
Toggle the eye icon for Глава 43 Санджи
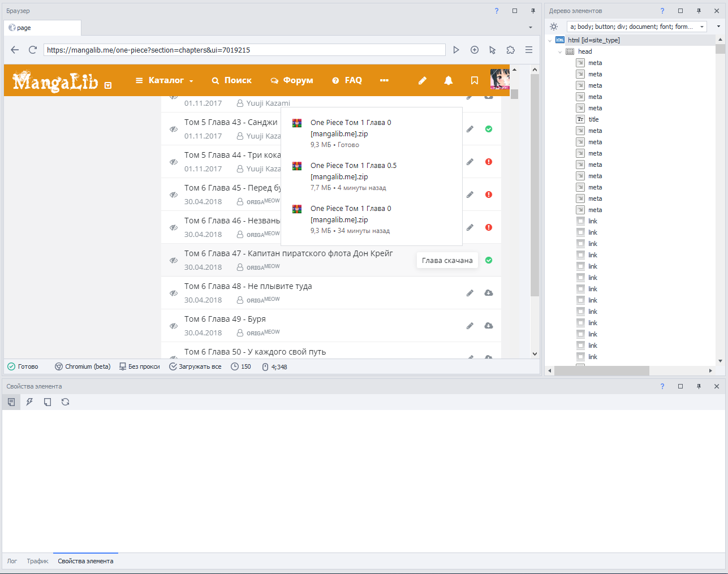pos(174,129)
